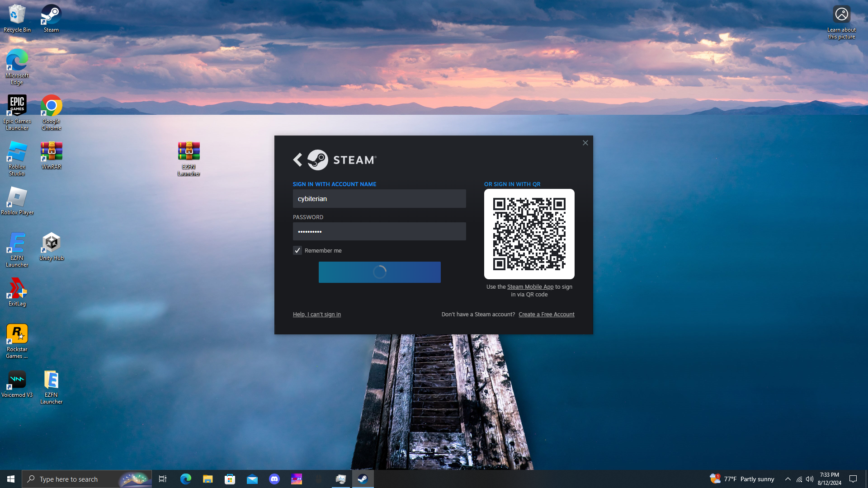Screen dimensions: 868x488
Task: Click the Steam sign-in QR code
Action: (x=529, y=234)
